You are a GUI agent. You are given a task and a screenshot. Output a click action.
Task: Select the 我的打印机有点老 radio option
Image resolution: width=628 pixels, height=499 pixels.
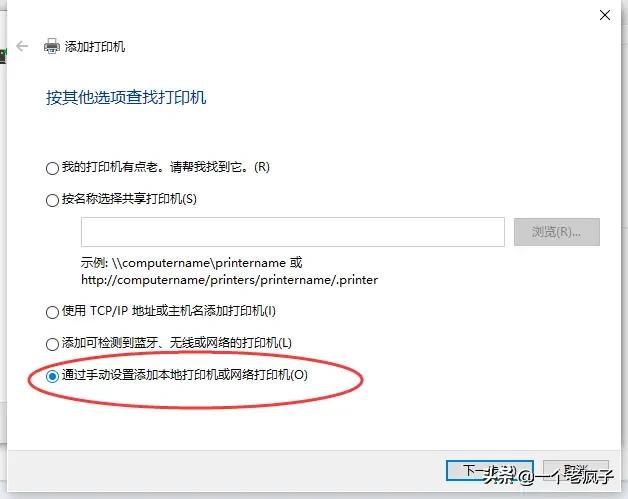[x=52, y=168]
